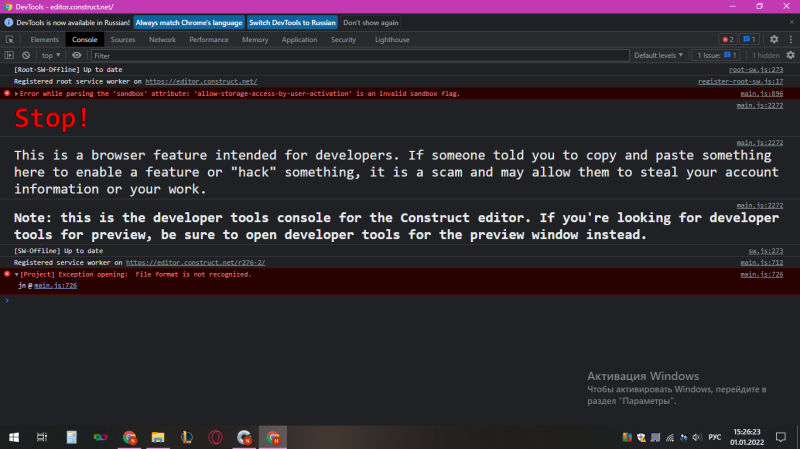Click the red 'Stop!' warning text
Screen dimensions: 800x449
[52, 118]
